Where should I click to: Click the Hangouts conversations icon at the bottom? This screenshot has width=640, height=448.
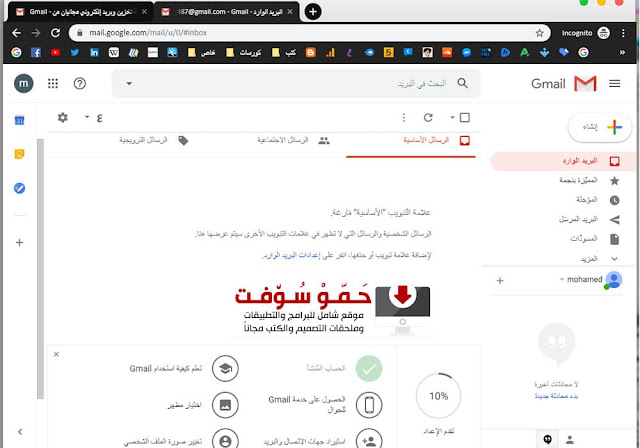point(548,439)
